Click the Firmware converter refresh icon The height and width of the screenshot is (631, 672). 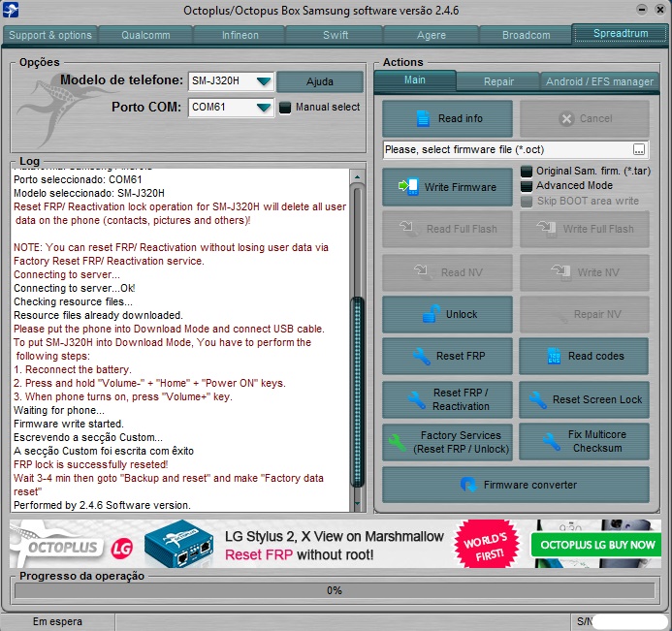click(x=468, y=485)
